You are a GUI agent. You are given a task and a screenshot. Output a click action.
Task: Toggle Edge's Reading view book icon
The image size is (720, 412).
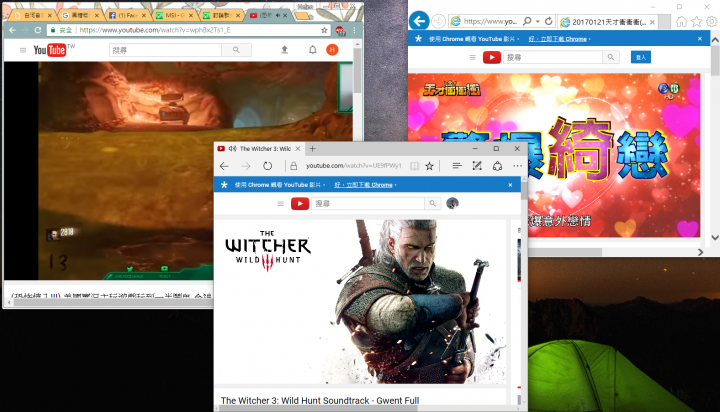point(415,166)
